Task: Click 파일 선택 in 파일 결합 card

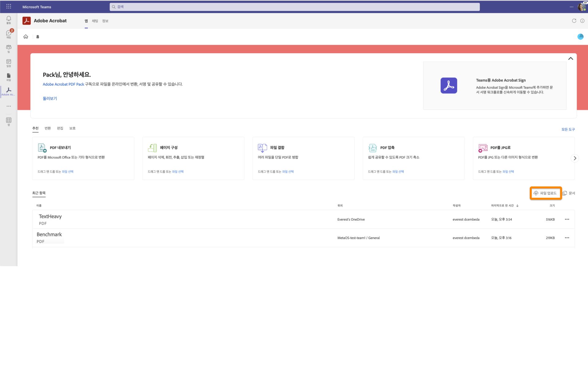Action: (x=288, y=172)
